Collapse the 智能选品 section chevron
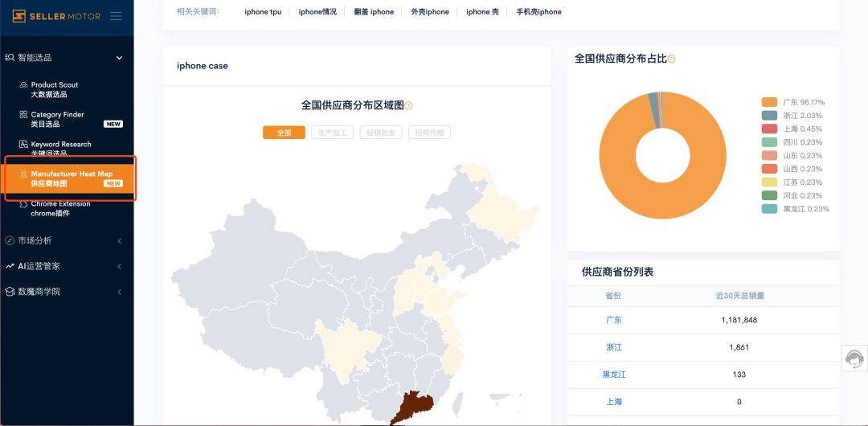Viewport: 868px width, 426px height. point(119,58)
